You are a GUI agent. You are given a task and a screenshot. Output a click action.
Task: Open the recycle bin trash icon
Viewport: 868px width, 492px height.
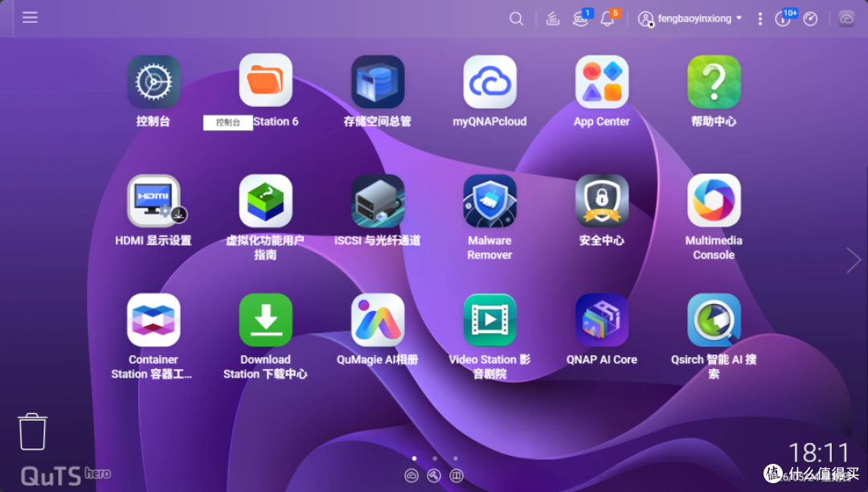tap(33, 431)
